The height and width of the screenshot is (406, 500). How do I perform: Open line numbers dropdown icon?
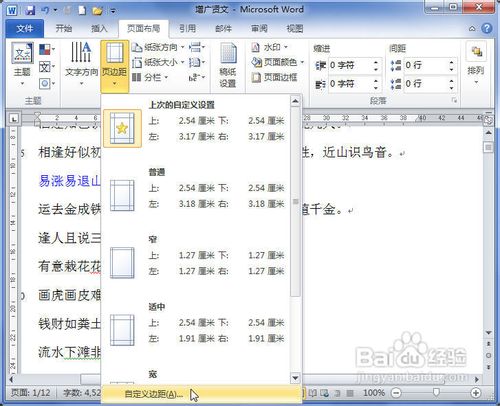197,62
